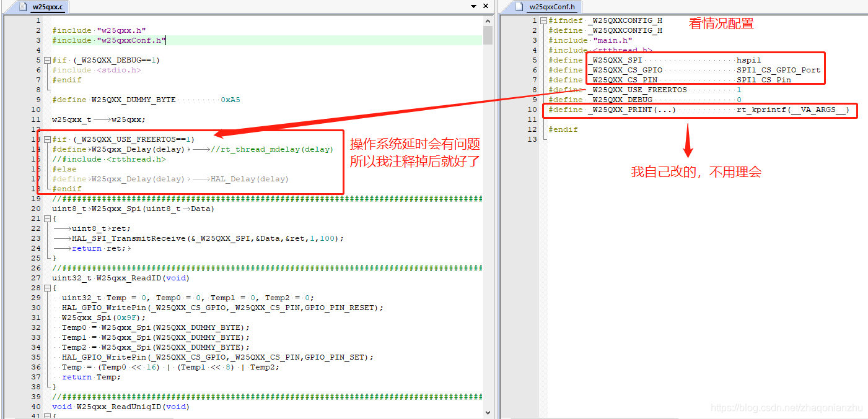
Task: Click the 'uint8_t ret;' line
Action: click(x=92, y=228)
